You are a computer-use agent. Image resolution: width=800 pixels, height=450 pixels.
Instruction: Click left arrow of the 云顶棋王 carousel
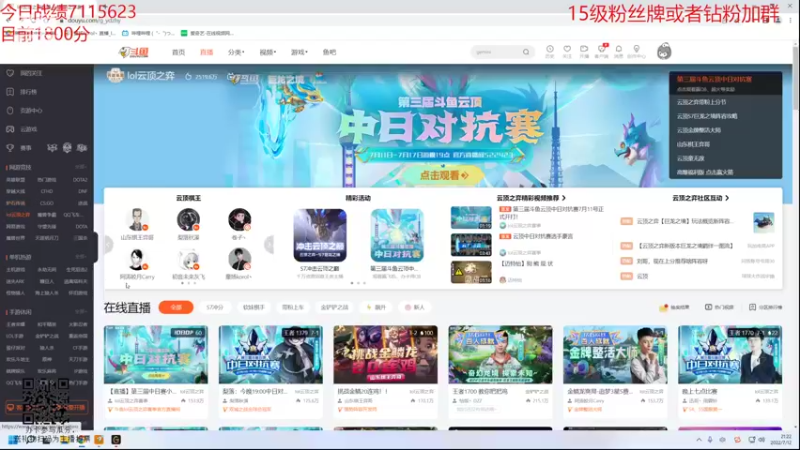click(x=108, y=244)
